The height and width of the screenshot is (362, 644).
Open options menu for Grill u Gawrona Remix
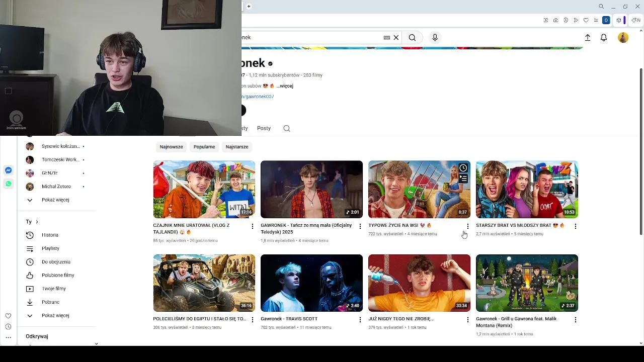coord(576,320)
